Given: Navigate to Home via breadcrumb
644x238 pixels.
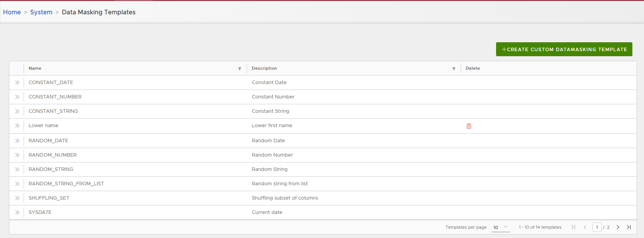Looking at the screenshot, I should [12, 12].
